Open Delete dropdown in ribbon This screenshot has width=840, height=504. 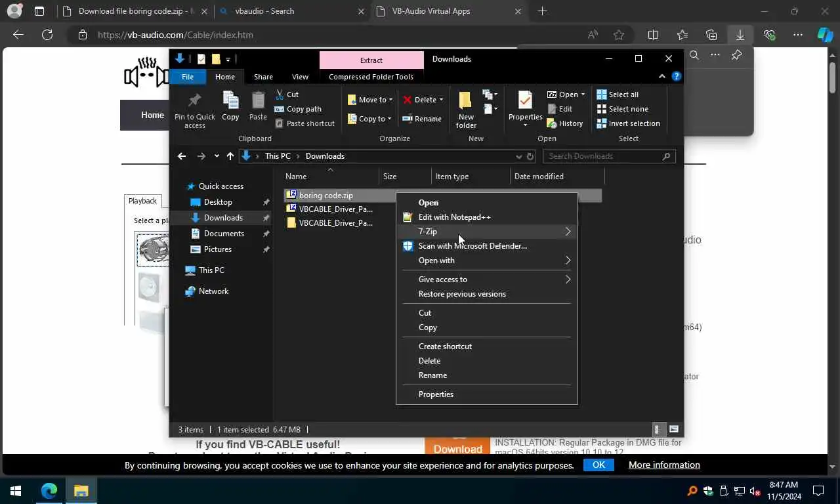point(423,100)
